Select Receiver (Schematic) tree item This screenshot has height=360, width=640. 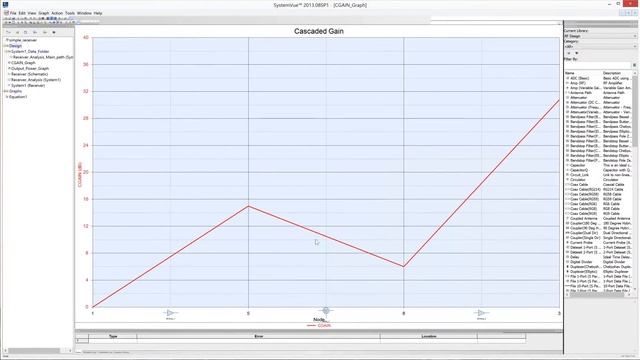click(29, 74)
